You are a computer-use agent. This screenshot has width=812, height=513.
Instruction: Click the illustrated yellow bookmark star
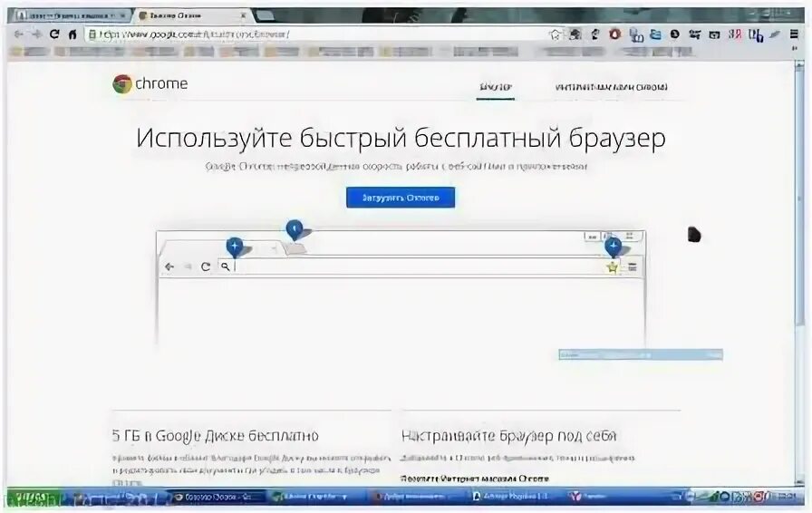pos(613,267)
